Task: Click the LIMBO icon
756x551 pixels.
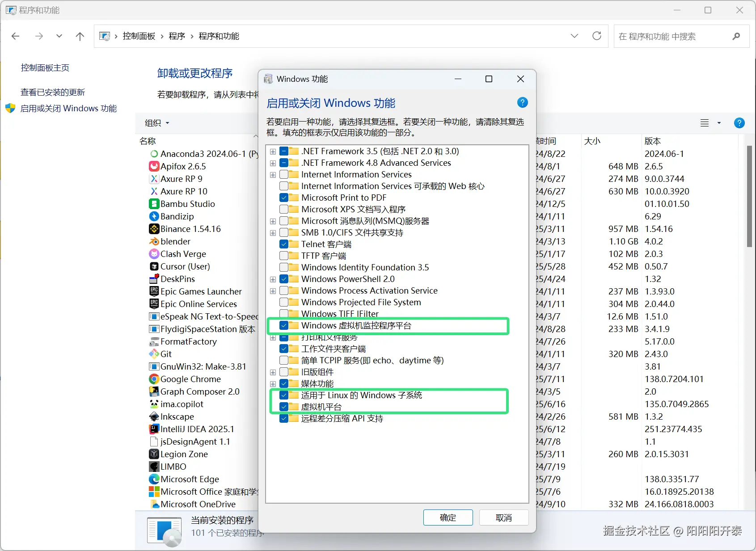Action: click(x=154, y=467)
